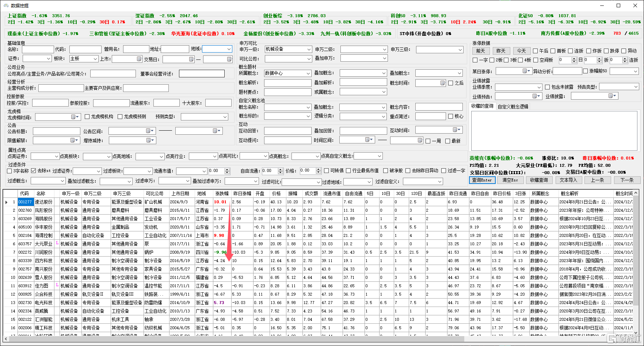The height and width of the screenshot is (346, 644).
Task: Check the 首板 checkbox
Action: pyautogui.click(x=553, y=51)
